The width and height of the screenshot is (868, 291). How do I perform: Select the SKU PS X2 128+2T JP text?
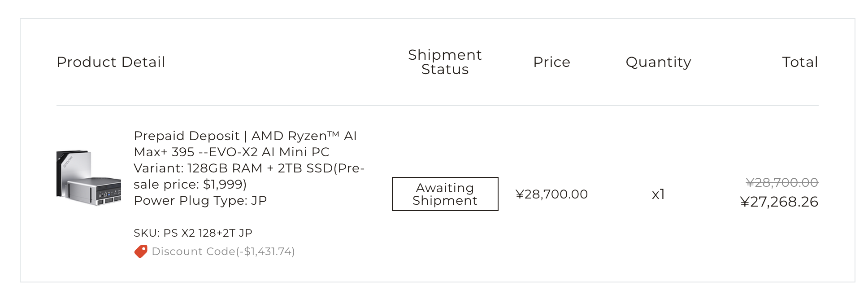click(x=193, y=233)
